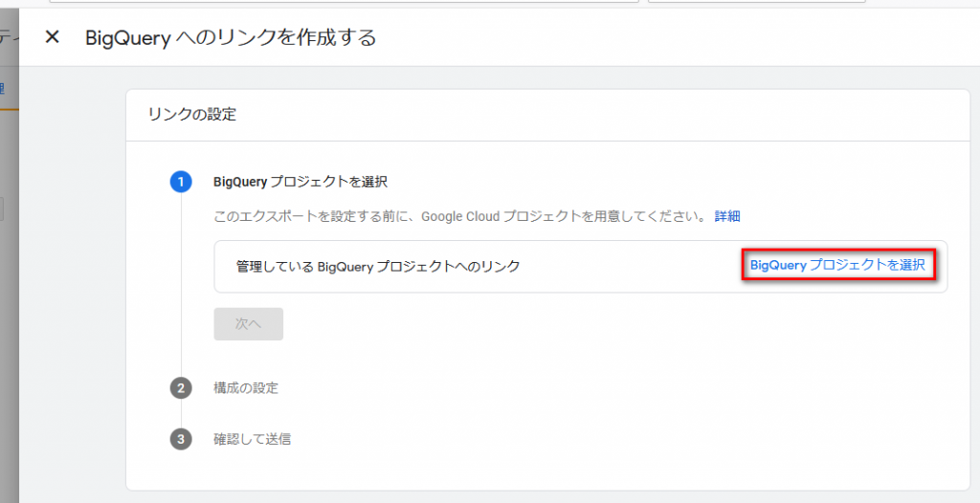Click the BigQuery へのリンクを作成する title
The width and height of the screenshot is (980, 503).
pos(231,37)
